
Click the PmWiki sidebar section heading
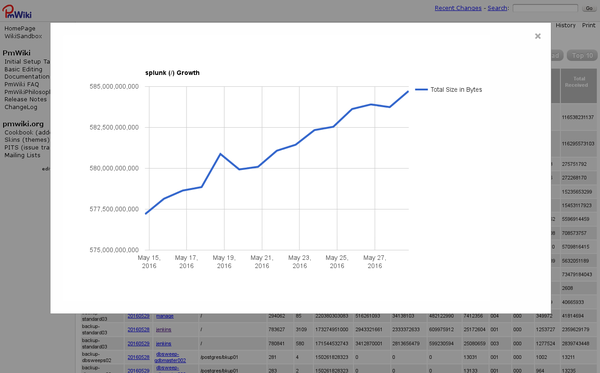(16, 53)
